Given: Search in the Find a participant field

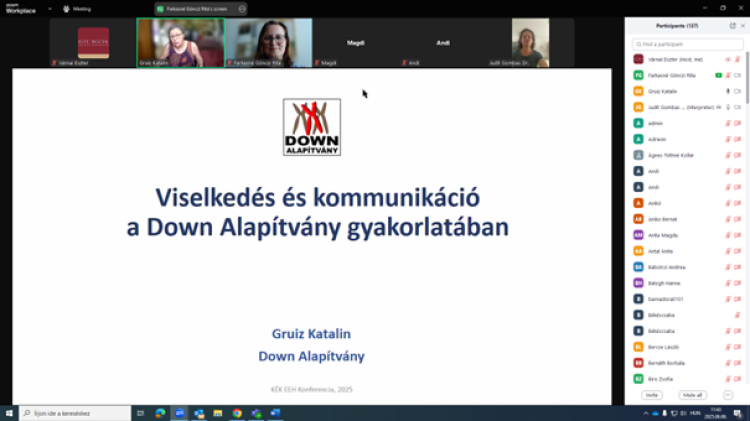Looking at the screenshot, I should pyautogui.click(x=687, y=44).
